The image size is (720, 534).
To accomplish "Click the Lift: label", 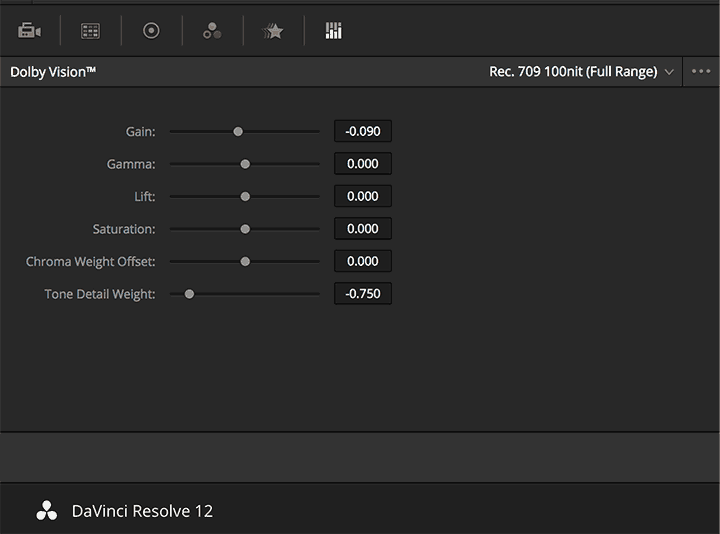I will (x=145, y=197).
